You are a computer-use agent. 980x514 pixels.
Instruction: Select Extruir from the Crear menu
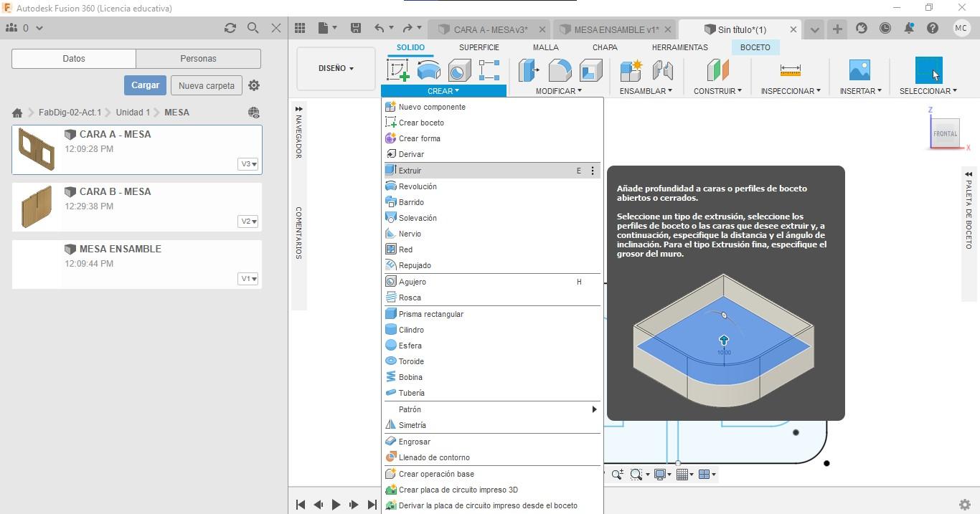492,171
